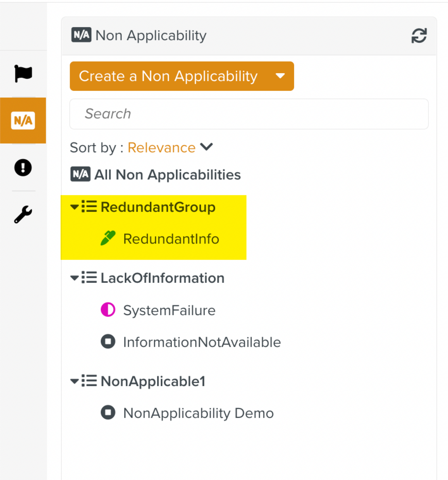448x480 pixels.
Task: Open the Sort by Relevance dropdown
Action: click(x=170, y=147)
